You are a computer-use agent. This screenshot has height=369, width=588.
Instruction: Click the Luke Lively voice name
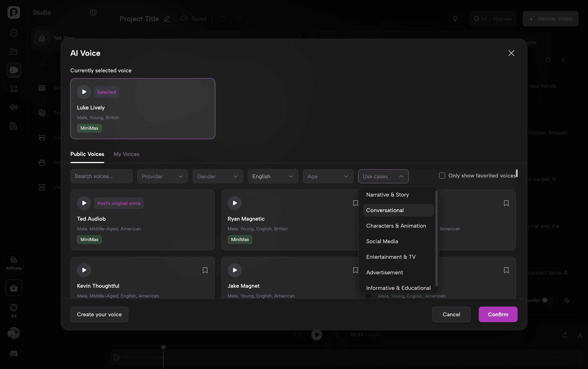(x=91, y=108)
